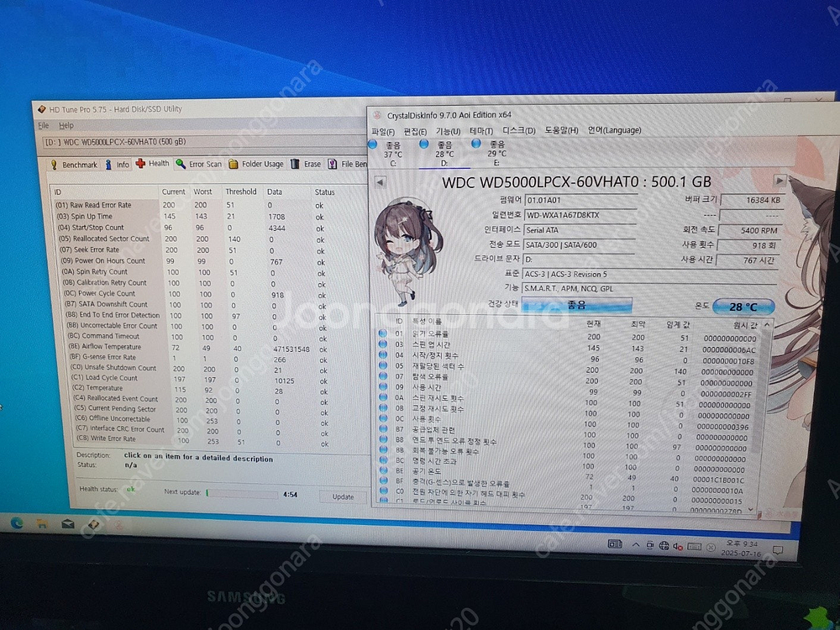Open the network icon in the system tray
The height and width of the screenshot is (630, 840).
pos(664,545)
